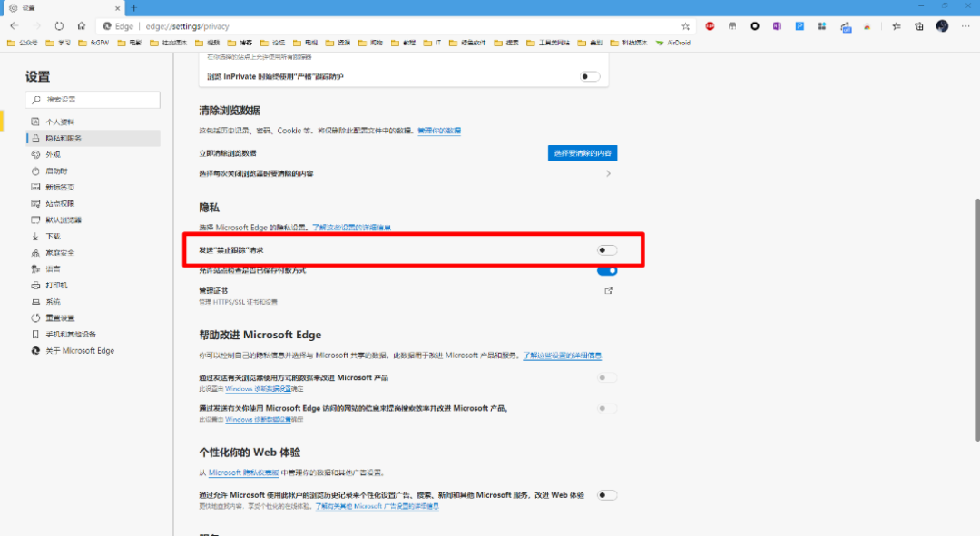Open the red ABP extension icon

coord(710,26)
